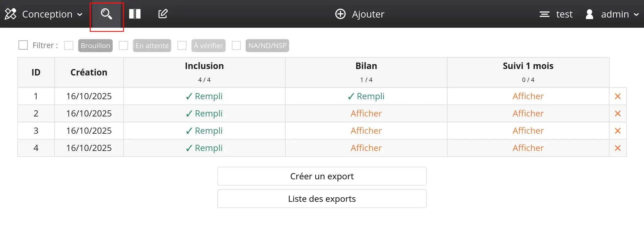Expand the Conception dropdown menu
The image size is (644, 228).
click(80, 14)
